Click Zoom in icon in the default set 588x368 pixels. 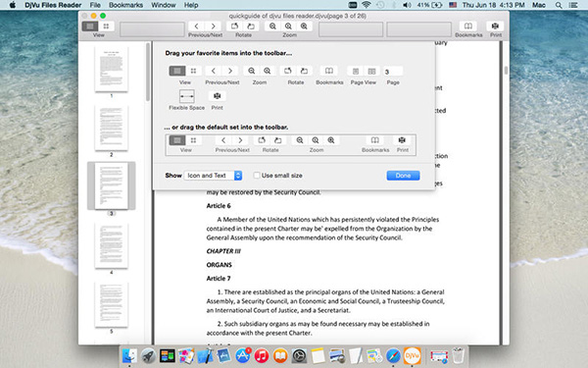(331, 140)
